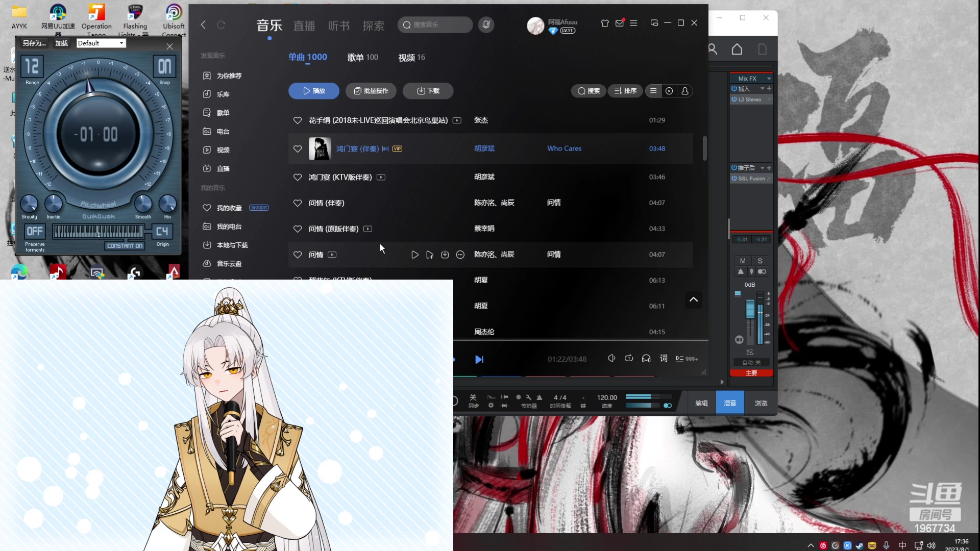The height and width of the screenshot is (551, 980).
Task: Open more options icon on 问情 row
Action: pos(460,255)
